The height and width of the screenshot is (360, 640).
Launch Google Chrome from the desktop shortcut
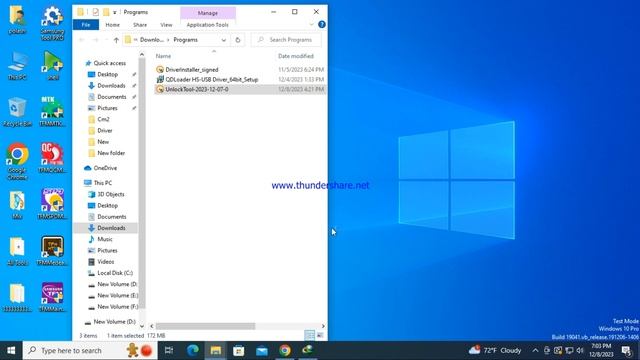click(x=17, y=161)
